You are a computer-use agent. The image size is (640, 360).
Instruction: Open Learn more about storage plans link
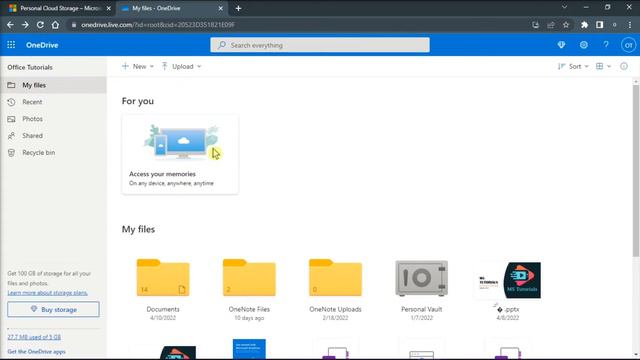[x=47, y=293]
